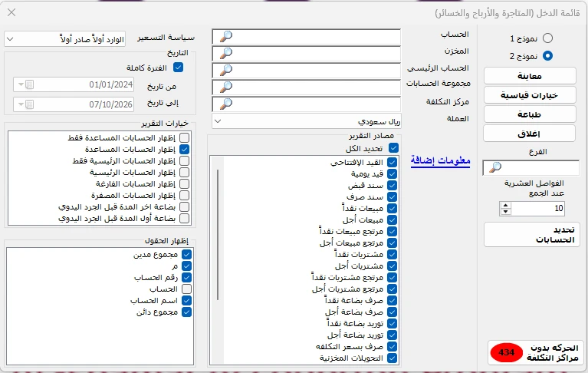Toggle الفترة كاملة checkbox

[x=178, y=68]
